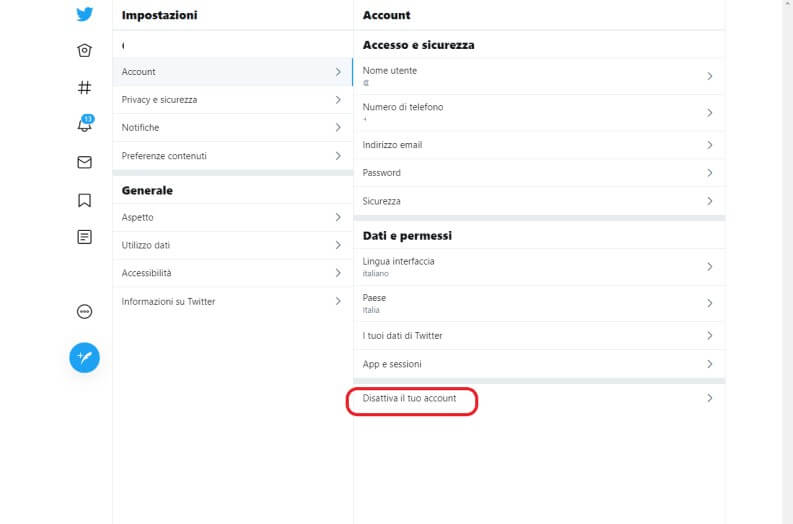Open App e sessioni
The width and height of the screenshot is (793, 524).
click(540, 364)
